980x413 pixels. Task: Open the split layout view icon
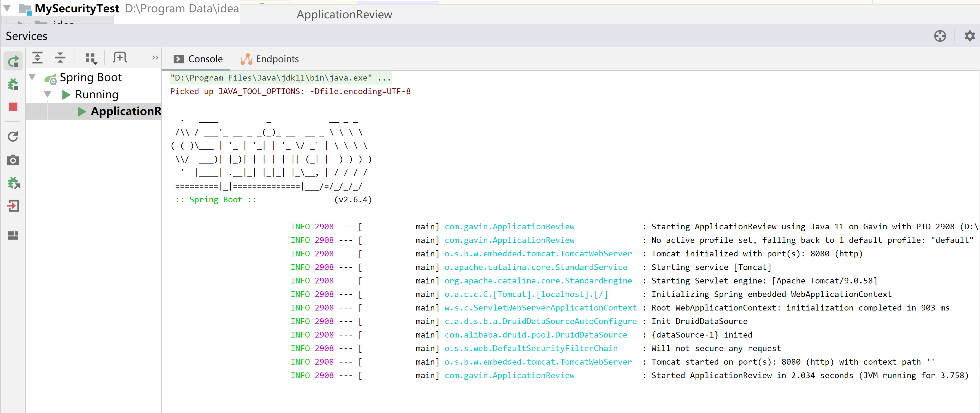tap(13, 235)
